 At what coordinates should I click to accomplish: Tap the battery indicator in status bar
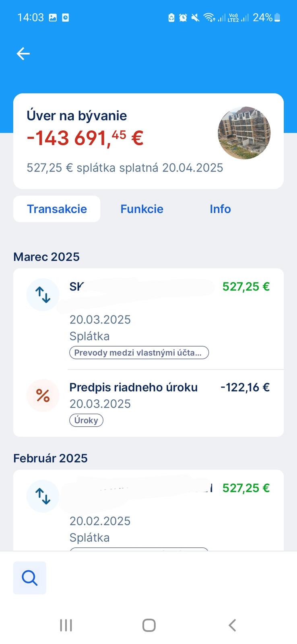point(277,18)
